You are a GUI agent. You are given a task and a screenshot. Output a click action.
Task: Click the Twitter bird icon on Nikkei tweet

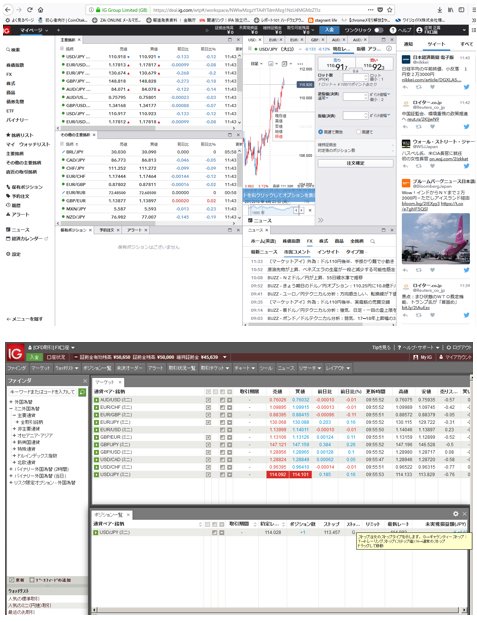(x=466, y=87)
